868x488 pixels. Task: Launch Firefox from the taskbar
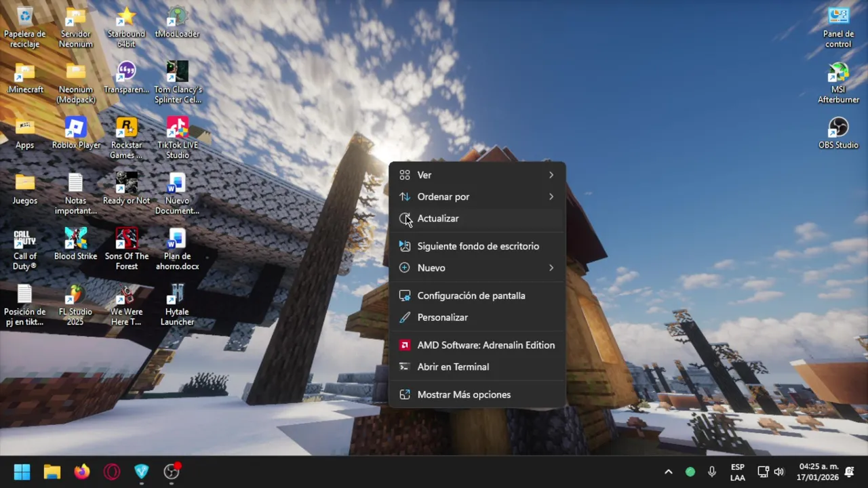click(x=82, y=472)
